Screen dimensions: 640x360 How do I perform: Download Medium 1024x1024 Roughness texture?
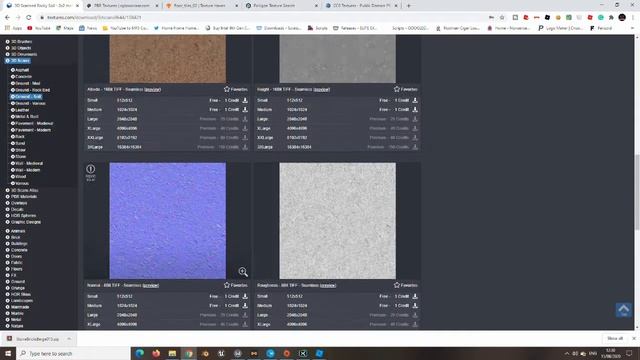pyautogui.click(x=415, y=305)
